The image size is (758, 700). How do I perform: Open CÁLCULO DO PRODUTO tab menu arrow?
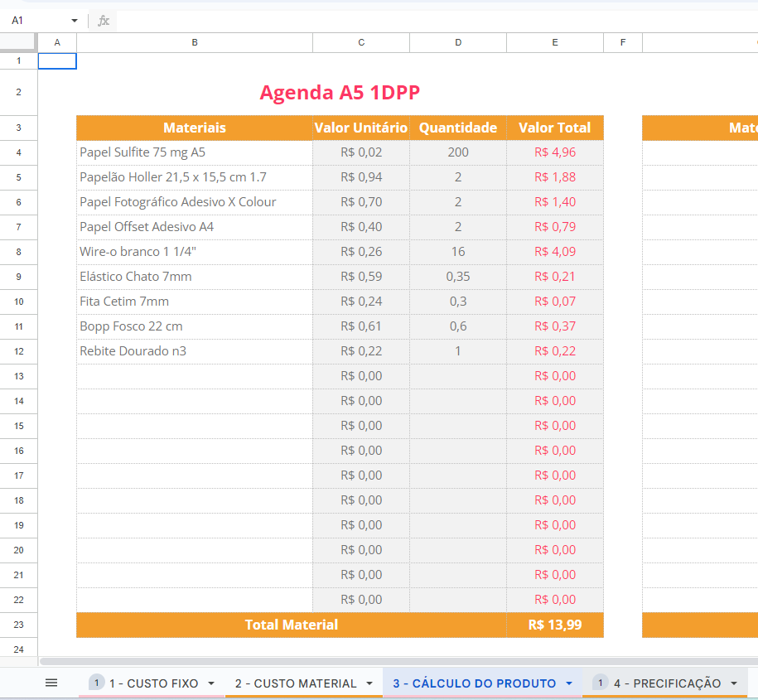pos(568,683)
